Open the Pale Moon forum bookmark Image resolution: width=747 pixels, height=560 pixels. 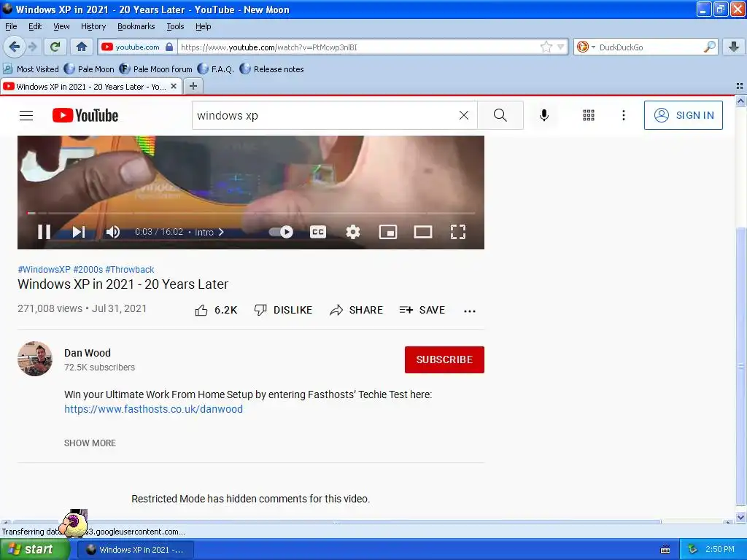tap(156, 69)
